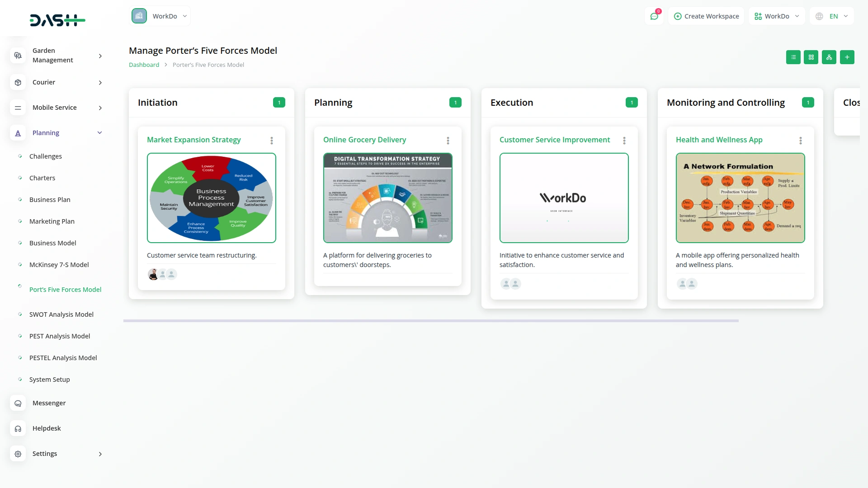Open the WorkDo workspace dropdown in header
The width and height of the screenshot is (868, 488).
777,16
